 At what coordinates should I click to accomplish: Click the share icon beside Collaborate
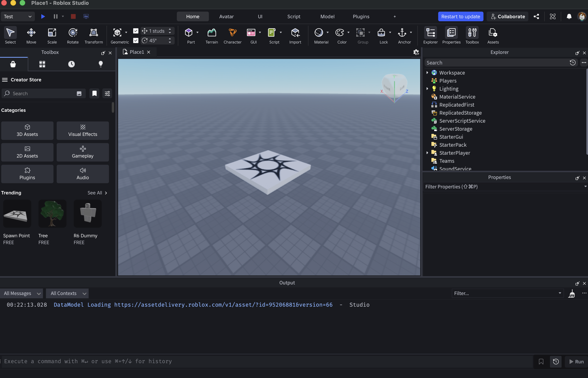click(536, 16)
